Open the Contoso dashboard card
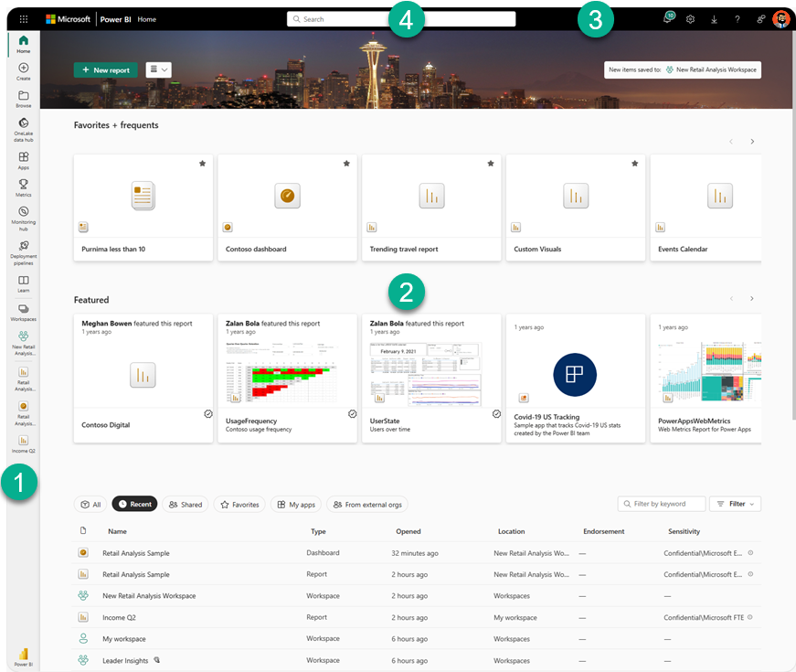796x672 pixels. coord(287,208)
